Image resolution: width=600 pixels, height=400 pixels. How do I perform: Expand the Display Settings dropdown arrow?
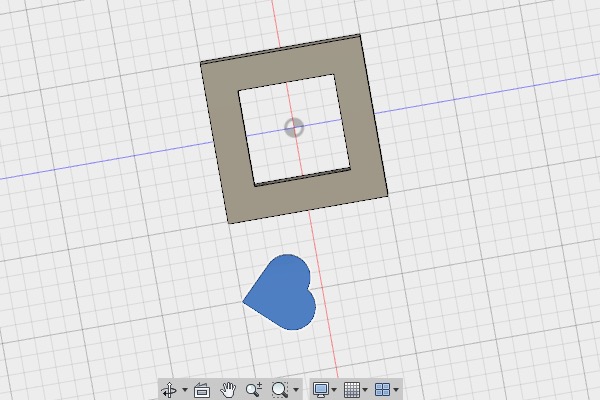pos(334,390)
